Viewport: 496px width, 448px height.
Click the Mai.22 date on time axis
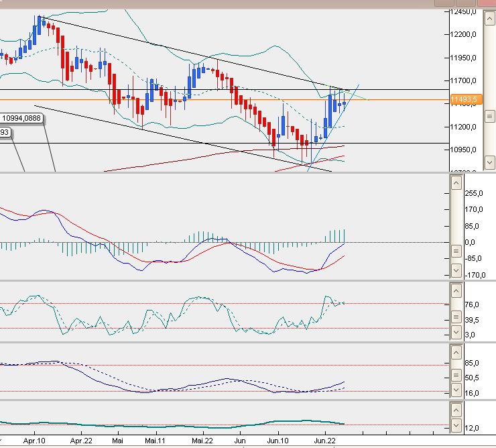[x=202, y=441]
